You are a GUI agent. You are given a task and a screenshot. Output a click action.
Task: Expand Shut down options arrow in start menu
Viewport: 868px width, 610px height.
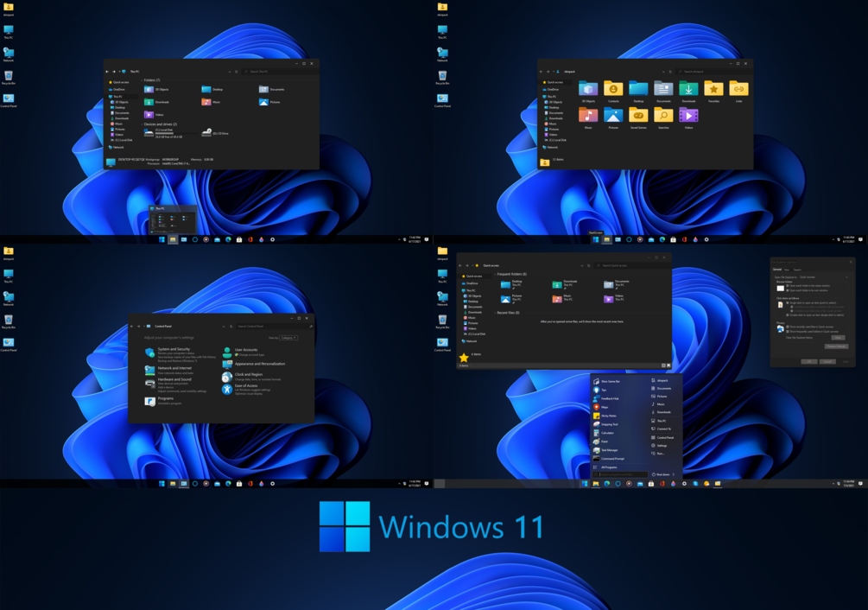pyautogui.click(x=673, y=474)
